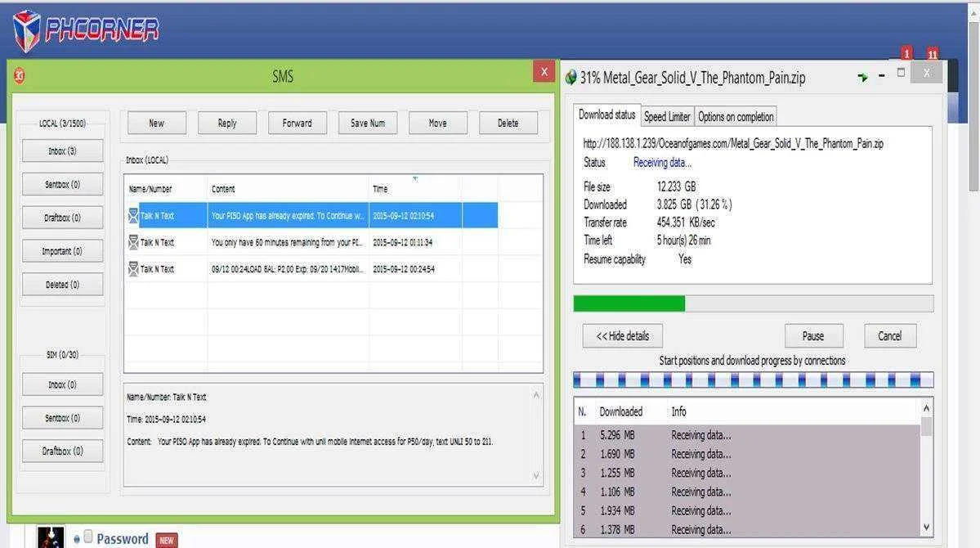Screen dimensions: 980x548
Task: Click down arrow of message preview scrollbar
Action: pos(535,476)
